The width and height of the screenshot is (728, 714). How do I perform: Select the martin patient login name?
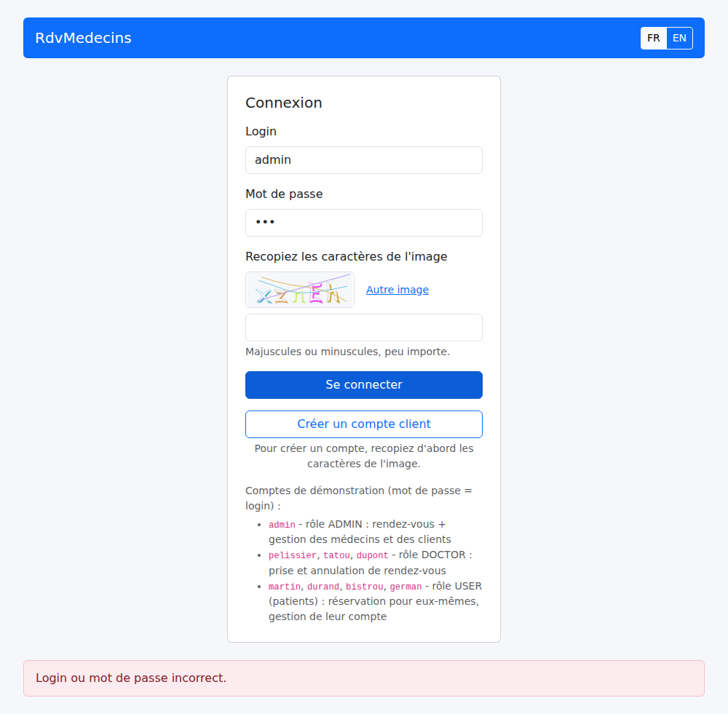285,587
